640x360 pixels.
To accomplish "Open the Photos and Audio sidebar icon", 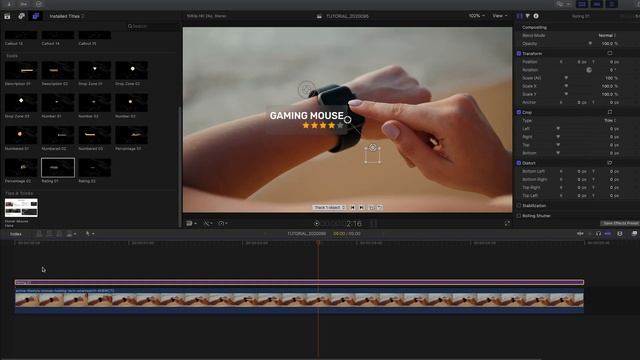I will 21,16.
